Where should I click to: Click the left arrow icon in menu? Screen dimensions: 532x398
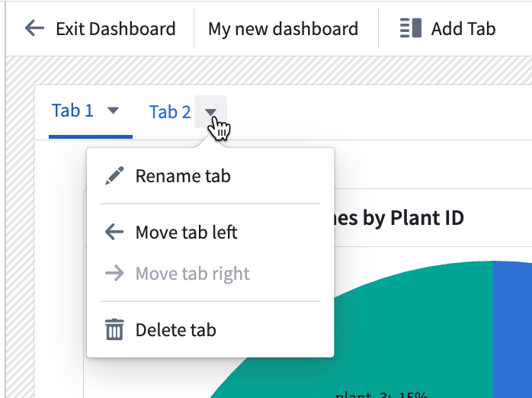[114, 233]
